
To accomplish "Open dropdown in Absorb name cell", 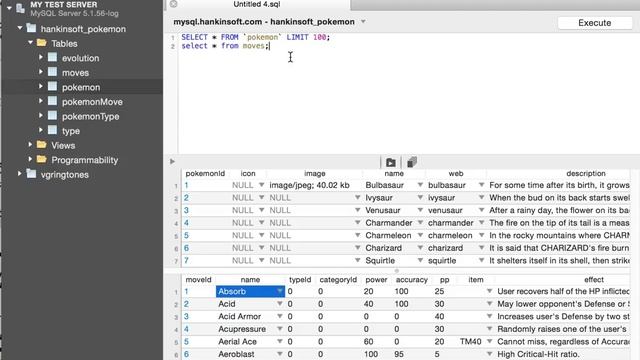I will pos(280,291).
